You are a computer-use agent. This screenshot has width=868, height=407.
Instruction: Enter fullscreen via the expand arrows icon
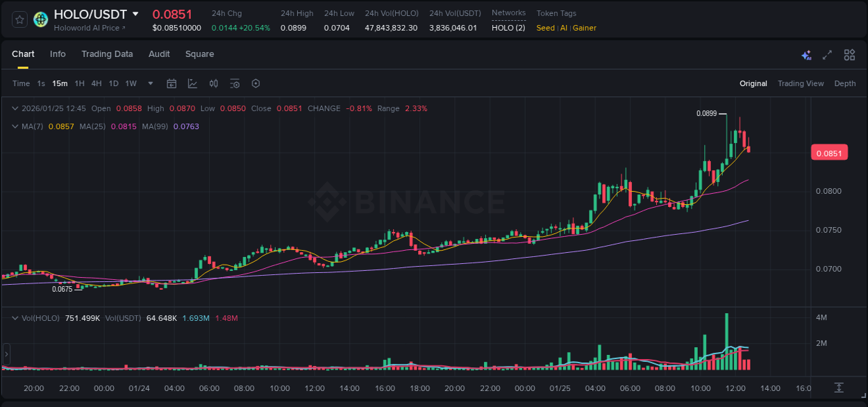[x=828, y=55]
